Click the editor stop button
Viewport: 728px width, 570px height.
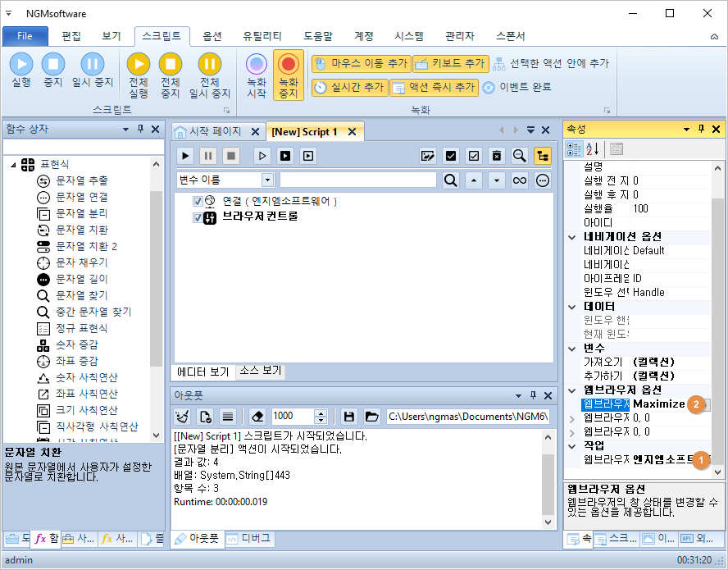coord(230,156)
